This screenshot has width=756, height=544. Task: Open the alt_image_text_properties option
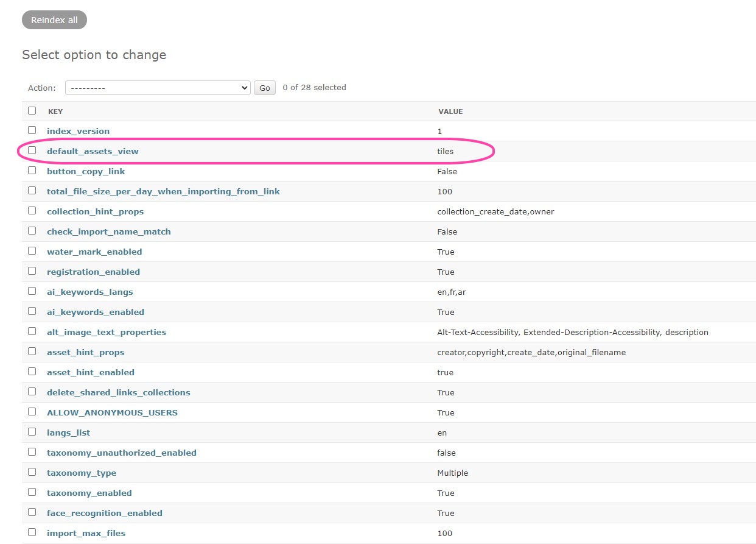pos(107,332)
